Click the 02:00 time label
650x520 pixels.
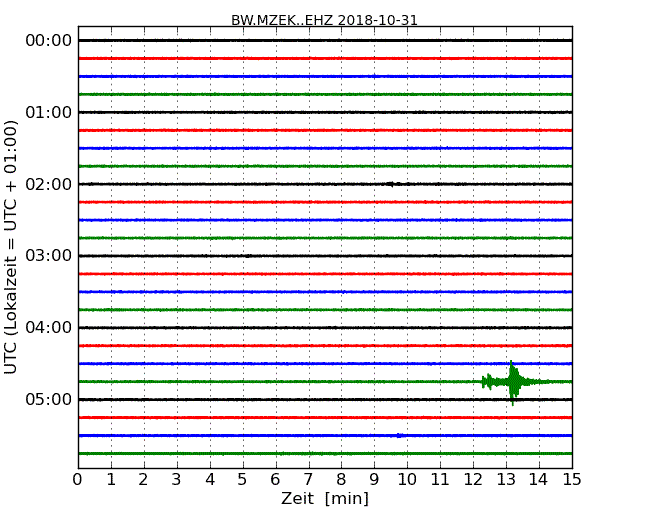coord(47,184)
